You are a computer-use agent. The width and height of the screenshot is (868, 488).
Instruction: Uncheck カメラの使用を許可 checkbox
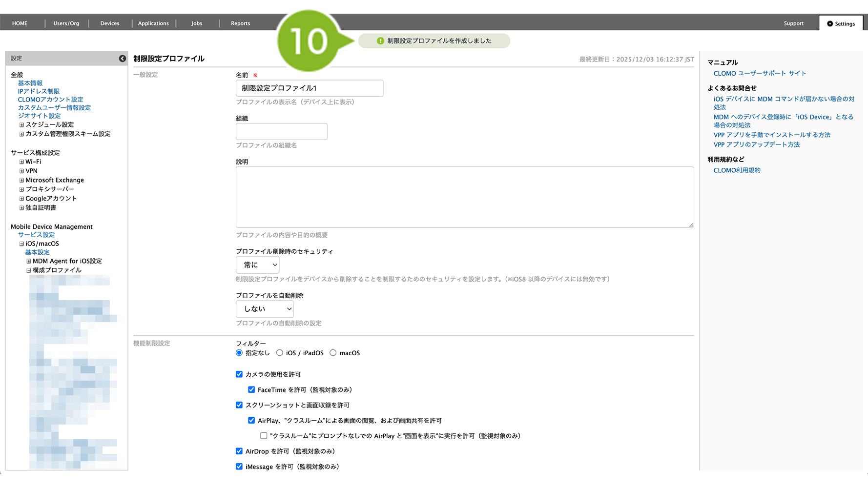[x=239, y=374]
